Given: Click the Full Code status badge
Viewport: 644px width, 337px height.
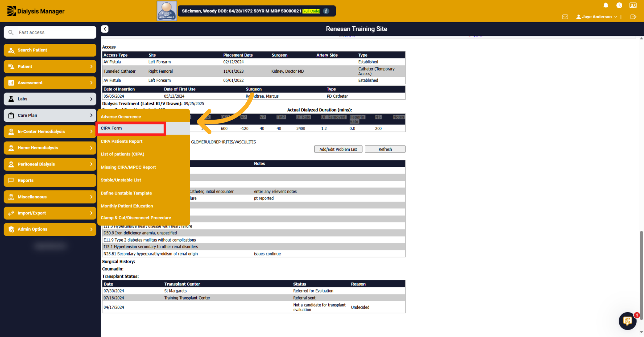Looking at the screenshot, I should coord(311,11).
